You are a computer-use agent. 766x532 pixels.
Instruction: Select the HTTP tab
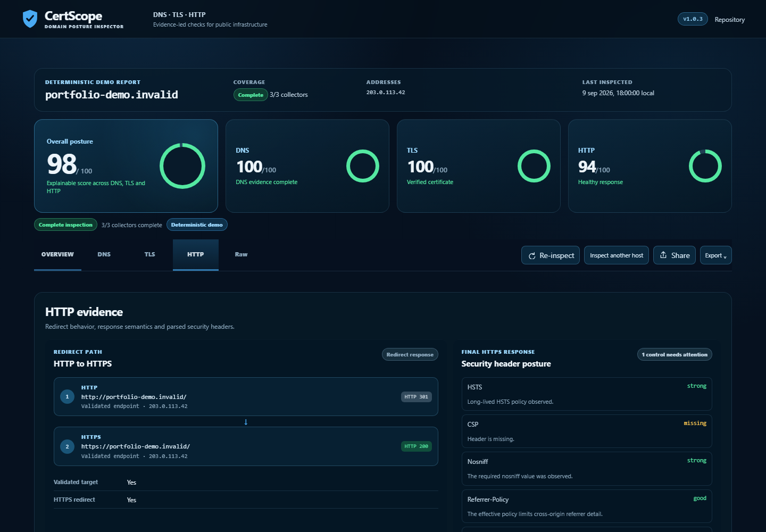tap(196, 254)
